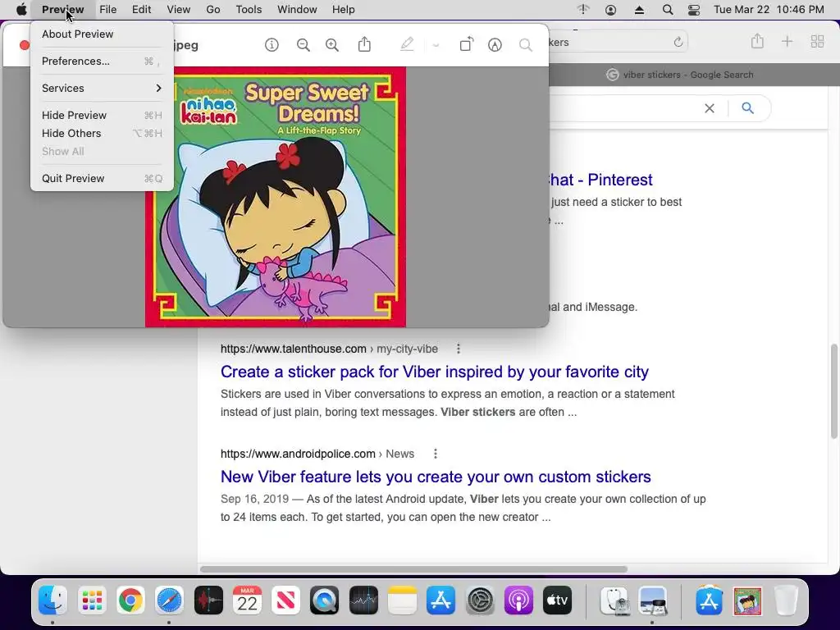Open the Tools menu in menu bar
This screenshot has height=630, width=840.
[249, 10]
